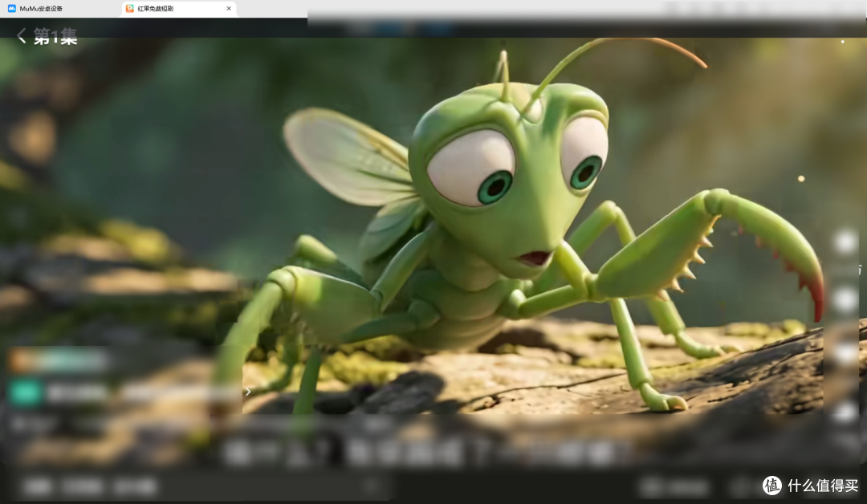Click the MuMu app icon in the tab bar
The image size is (867, 504).
[x=11, y=9]
